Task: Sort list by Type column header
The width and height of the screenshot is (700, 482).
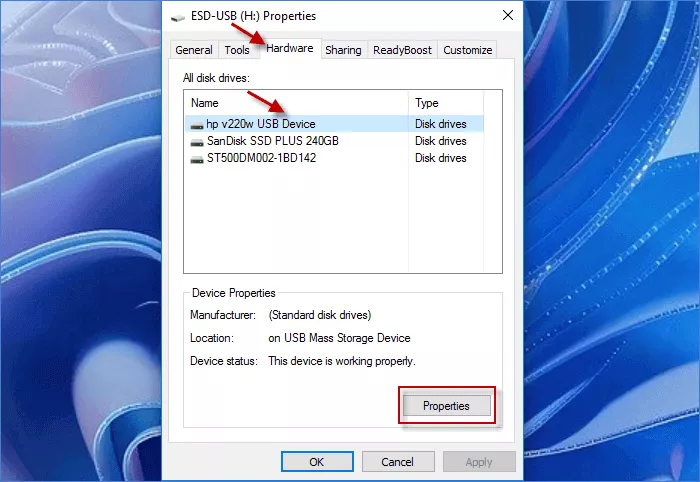Action: [446, 103]
